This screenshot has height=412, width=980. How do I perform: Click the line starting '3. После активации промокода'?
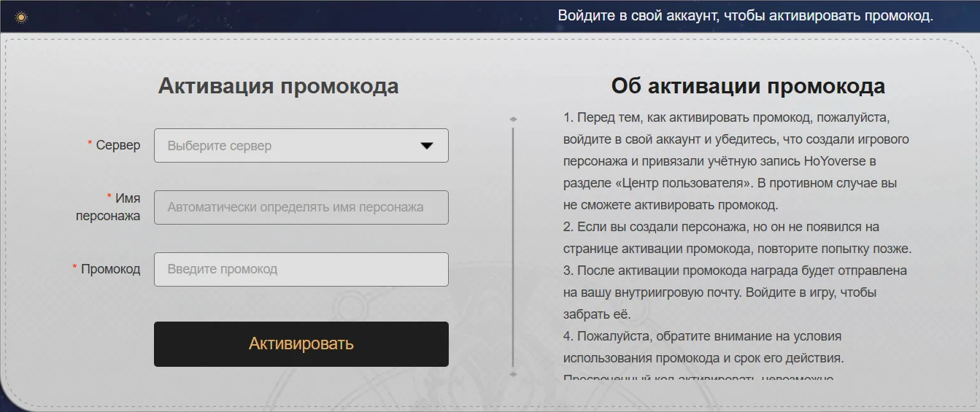[735, 271]
